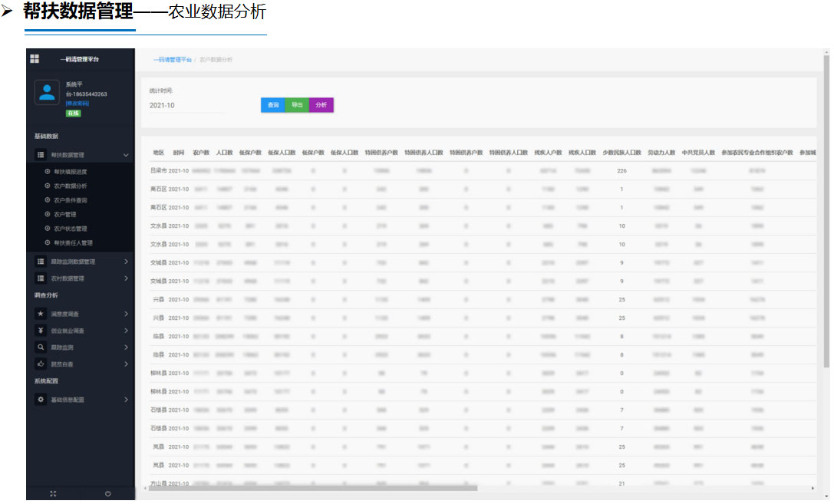Screen dimensions: 834x504
Task: Click the grid logo icon in sidebar header
Action: (35, 58)
